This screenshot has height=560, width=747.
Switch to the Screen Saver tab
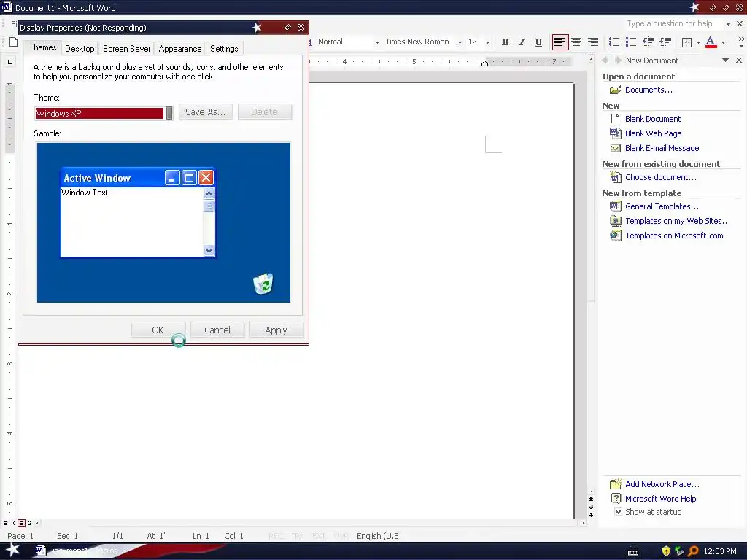pos(127,49)
